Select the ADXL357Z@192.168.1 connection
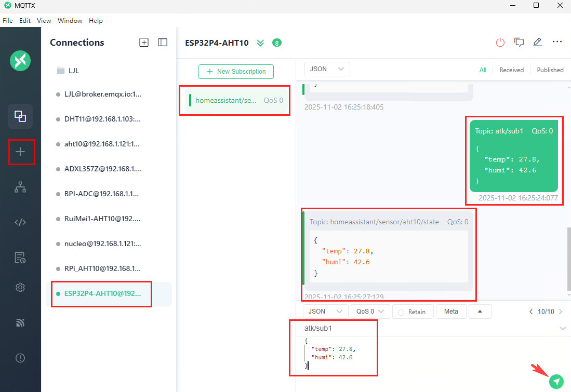 109,169
